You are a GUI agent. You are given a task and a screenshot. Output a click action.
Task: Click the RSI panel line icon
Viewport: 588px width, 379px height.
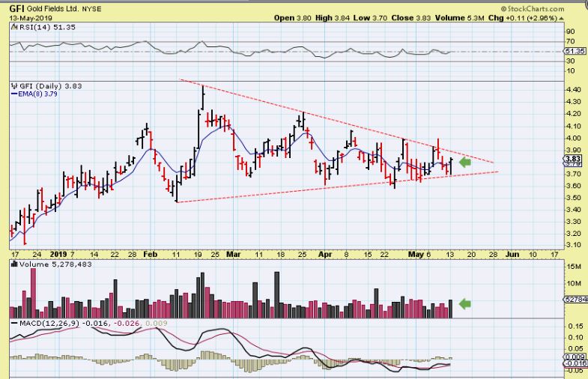14,27
